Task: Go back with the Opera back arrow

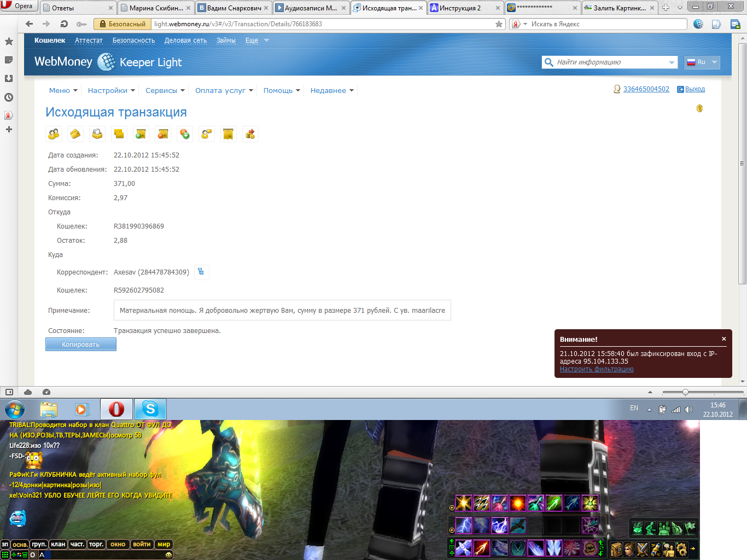Action: [x=30, y=24]
